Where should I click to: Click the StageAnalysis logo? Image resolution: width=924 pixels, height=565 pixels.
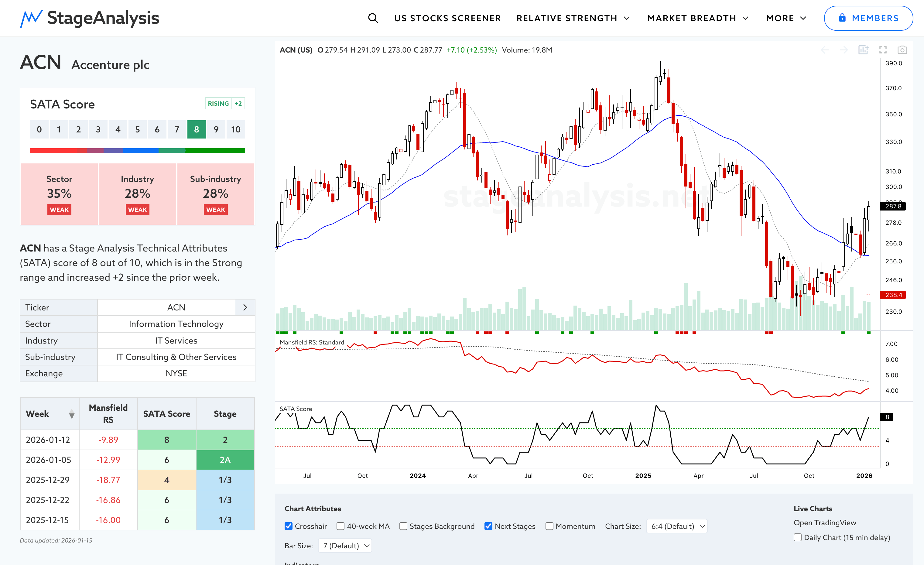[90, 18]
